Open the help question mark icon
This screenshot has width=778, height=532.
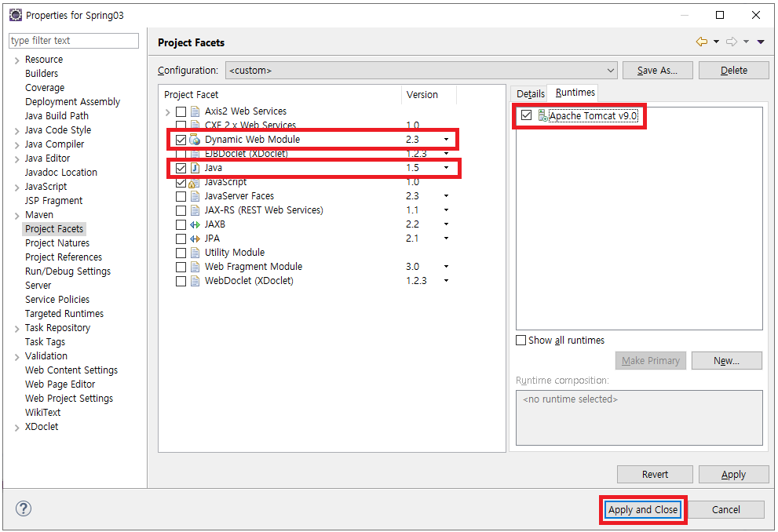tap(24, 508)
